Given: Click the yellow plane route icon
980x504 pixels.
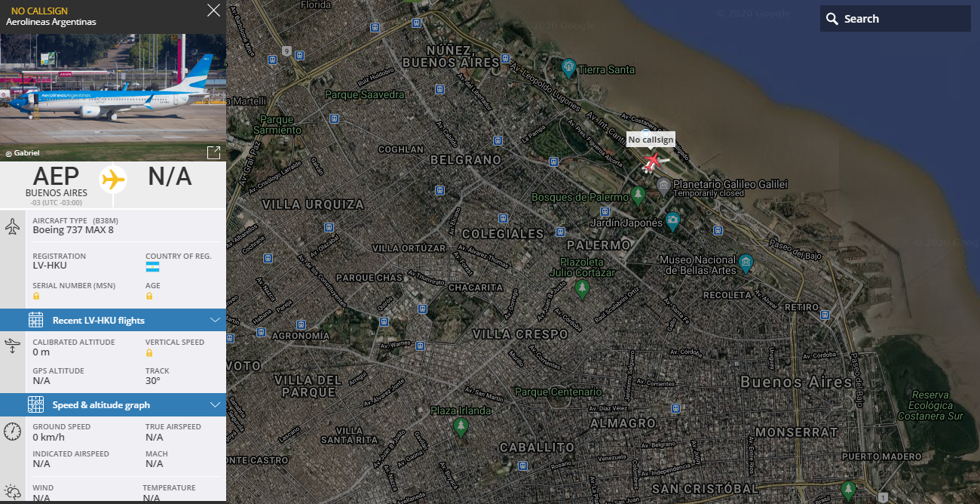Looking at the screenshot, I should tap(112, 179).
